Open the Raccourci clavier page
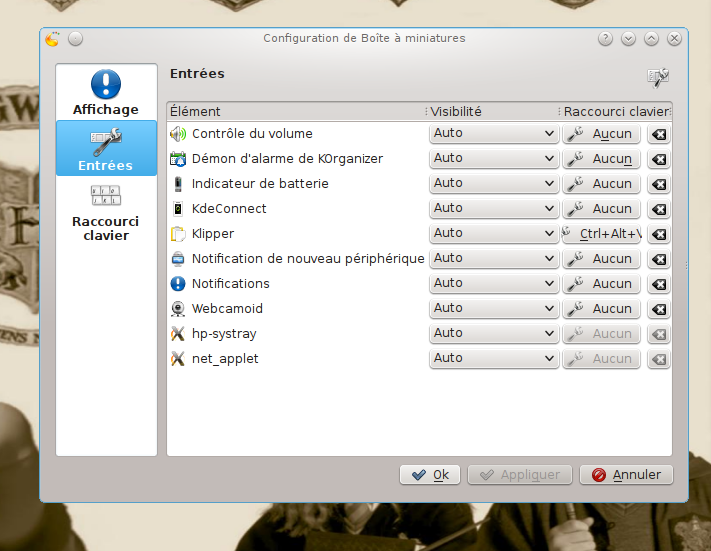This screenshot has width=711, height=551. click(106, 212)
